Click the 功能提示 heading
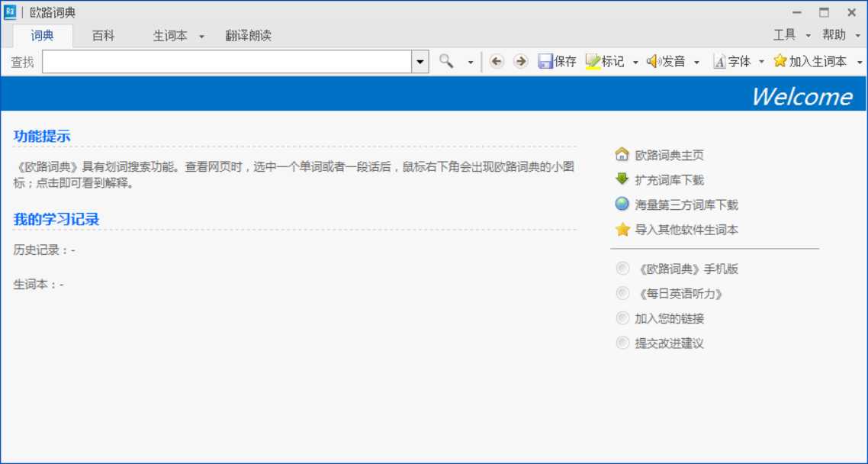Image resolution: width=868 pixels, height=464 pixels. [x=42, y=136]
